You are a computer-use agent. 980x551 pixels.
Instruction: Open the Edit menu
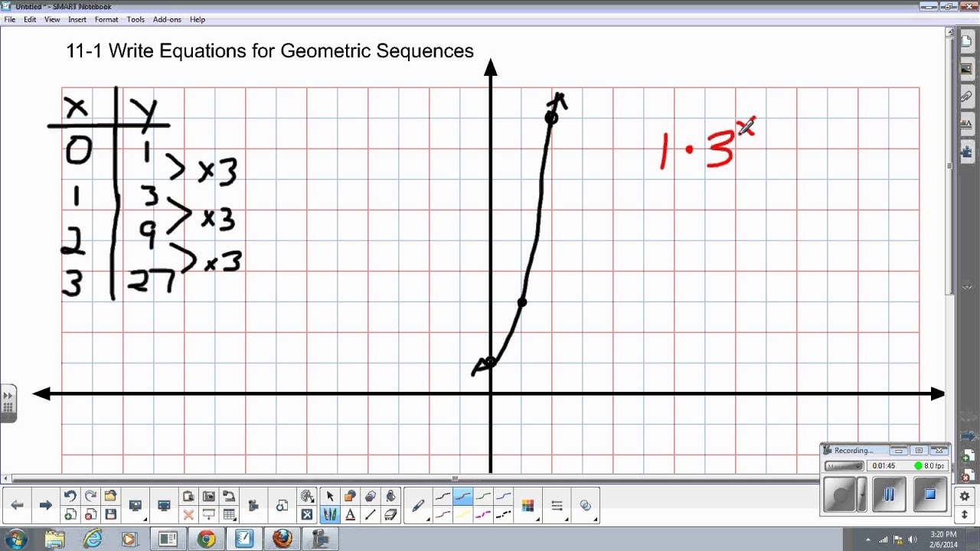30,19
